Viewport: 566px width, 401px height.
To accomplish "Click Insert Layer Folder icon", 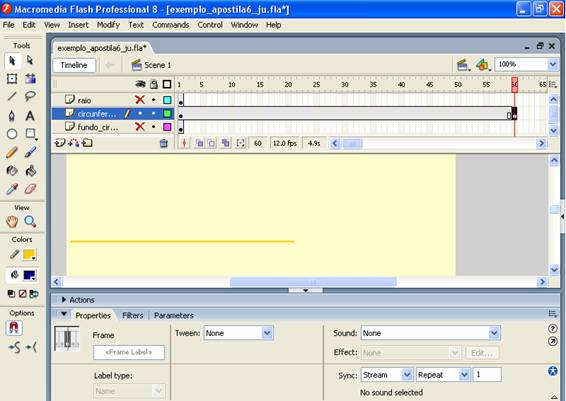I will pos(87,143).
